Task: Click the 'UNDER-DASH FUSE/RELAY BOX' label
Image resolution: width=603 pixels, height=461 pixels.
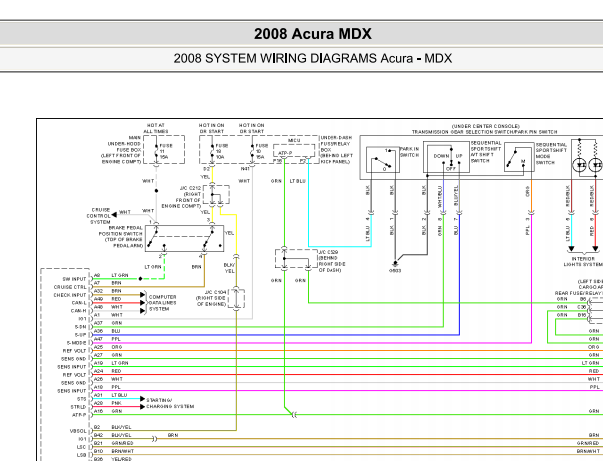Action: (x=336, y=150)
